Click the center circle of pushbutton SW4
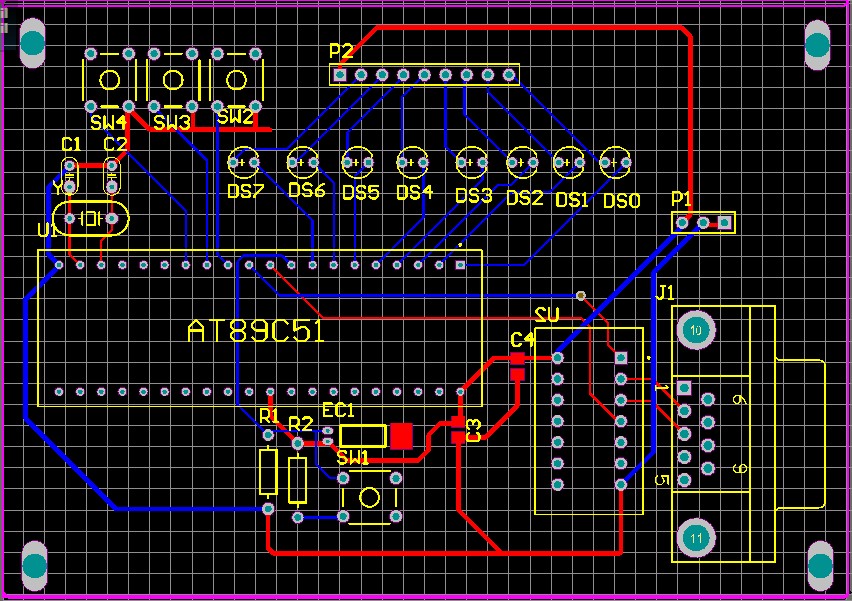 [110, 80]
